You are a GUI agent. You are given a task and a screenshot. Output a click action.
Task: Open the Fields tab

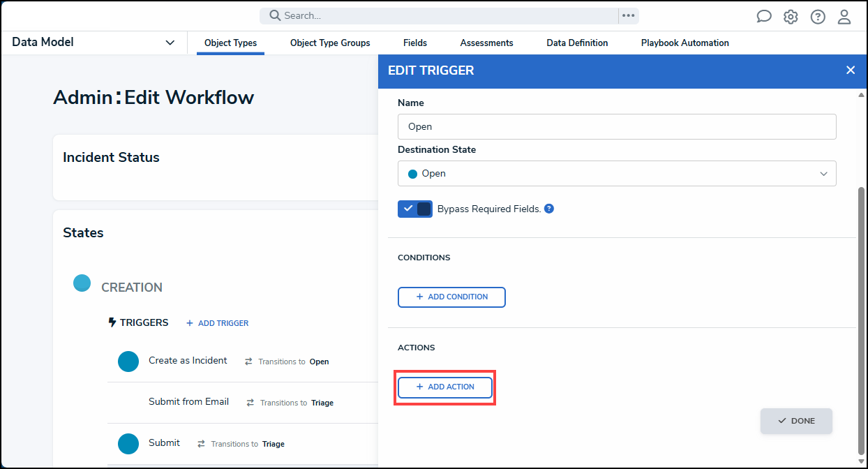(415, 43)
